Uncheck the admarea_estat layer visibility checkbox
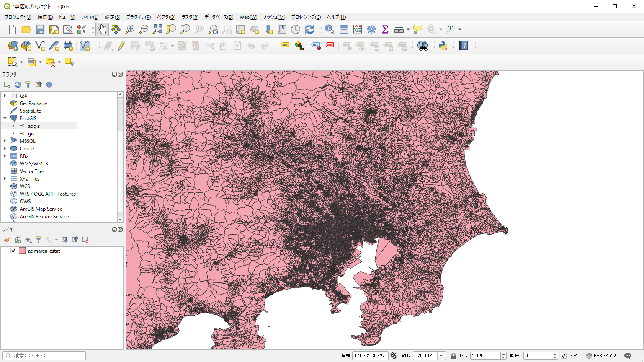The width and height of the screenshot is (644, 362). [x=13, y=251]
